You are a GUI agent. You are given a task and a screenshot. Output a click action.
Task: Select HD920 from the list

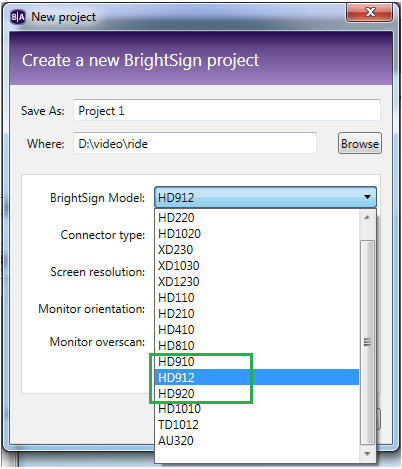click(257, 394)
